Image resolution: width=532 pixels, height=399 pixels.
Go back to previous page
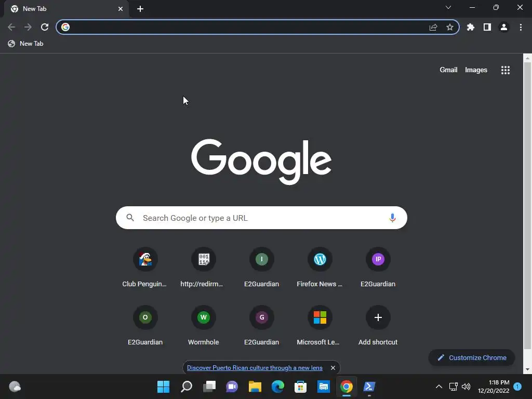pos(11,27)
